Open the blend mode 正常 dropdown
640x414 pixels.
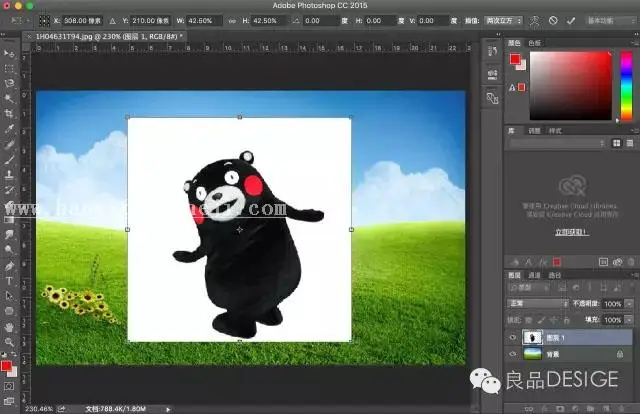point(538,303)
